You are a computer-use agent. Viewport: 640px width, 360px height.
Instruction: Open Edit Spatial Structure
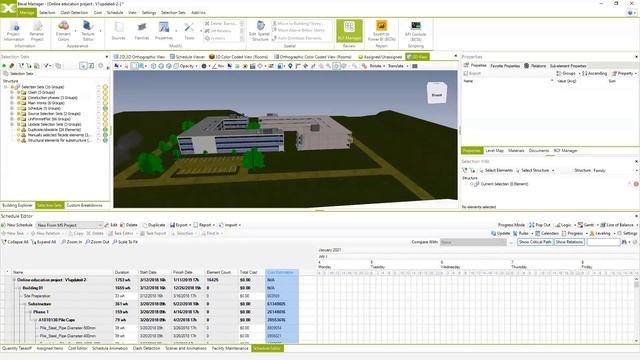coord(260,31)
